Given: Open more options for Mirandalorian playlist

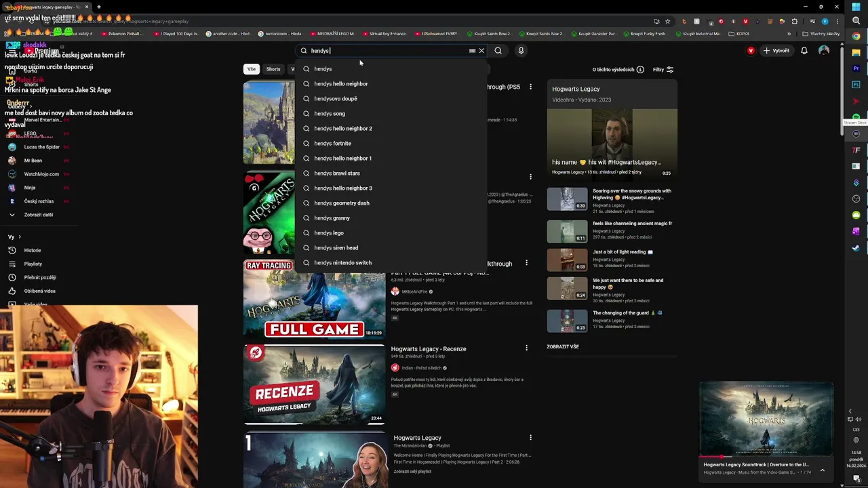Looking at the screenshot, I should (530, 438).
